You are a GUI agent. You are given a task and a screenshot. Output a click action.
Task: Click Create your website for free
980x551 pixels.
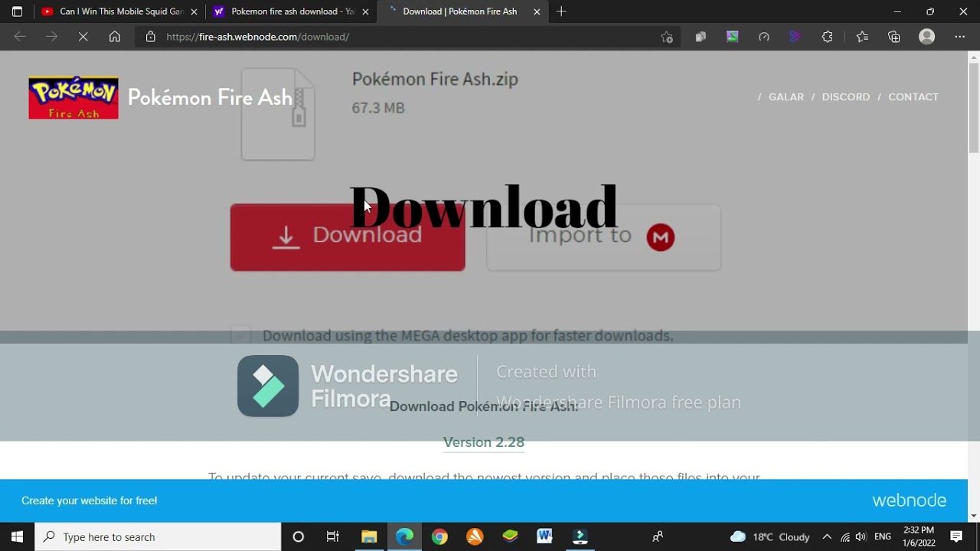click(x=90, y=500)
